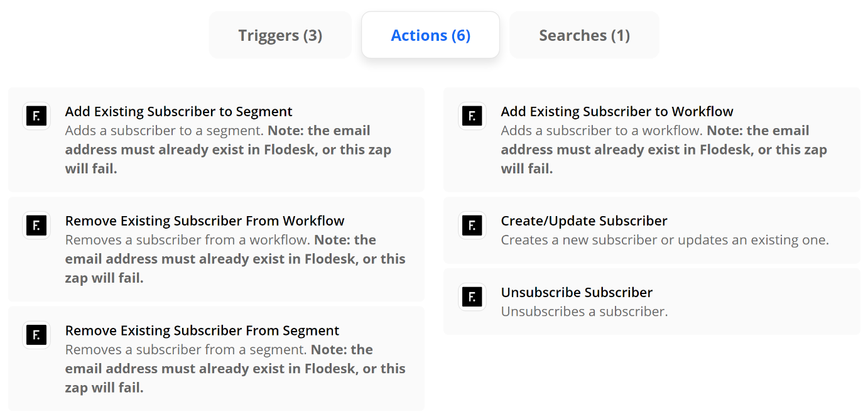Click Flodesk icon beside Remove Existing Subscriber From Segment
The image size is (868, 419).
tap(36, 335)
